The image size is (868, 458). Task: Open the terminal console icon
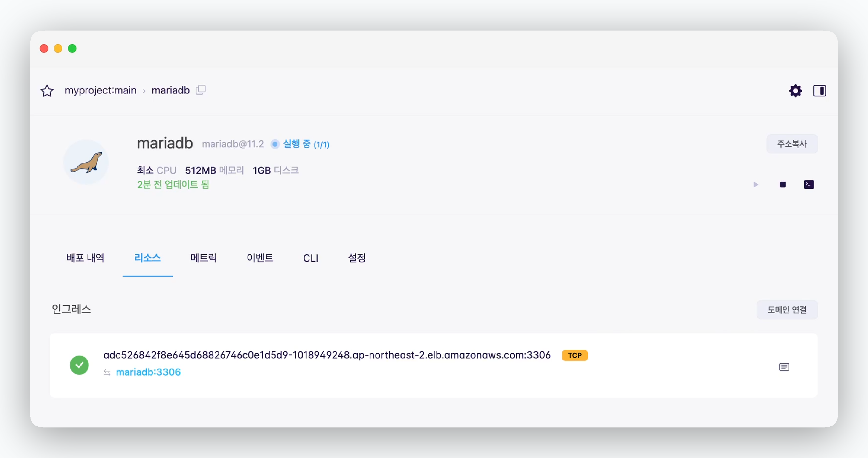(x=809, y=184)
